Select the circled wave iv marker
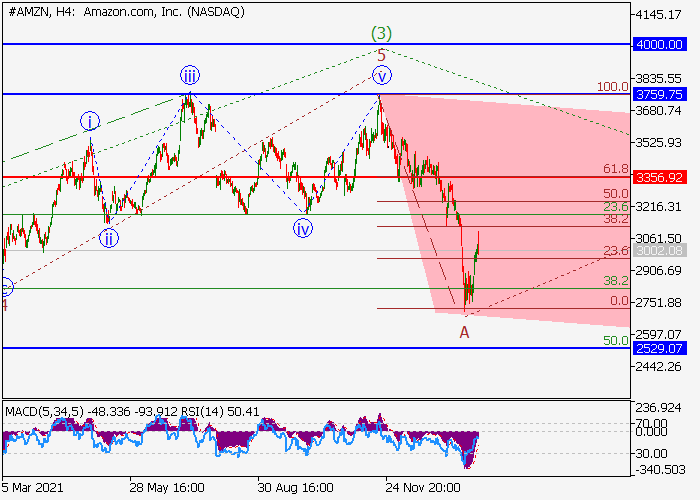The height and width of the screenshot is (500, 700). pos(303,229)
